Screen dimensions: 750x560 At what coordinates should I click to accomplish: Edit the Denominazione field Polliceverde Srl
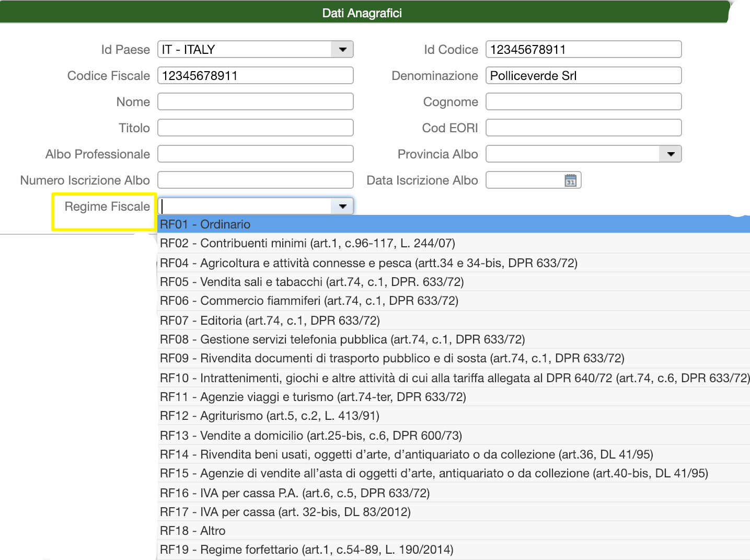click(x=583, y=76)
